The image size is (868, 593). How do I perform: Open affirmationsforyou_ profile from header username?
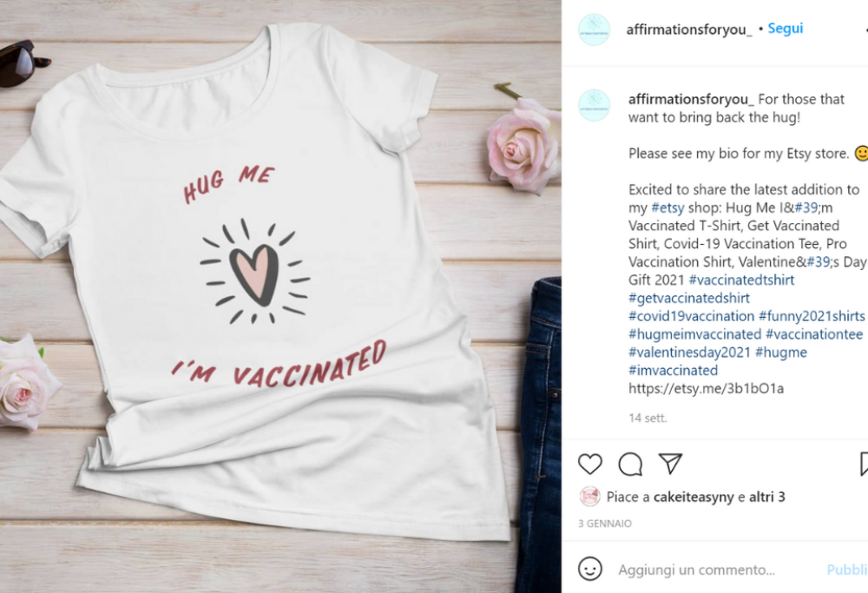point(689,30)
